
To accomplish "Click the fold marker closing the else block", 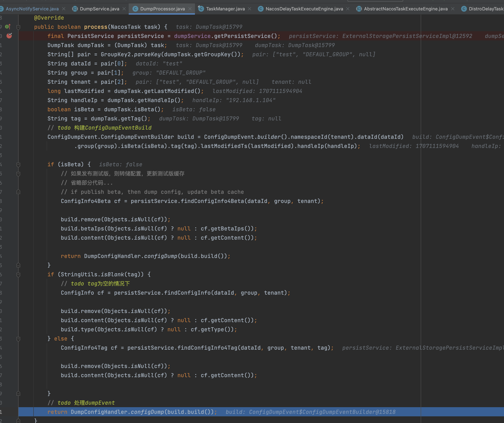I will 18,394.
